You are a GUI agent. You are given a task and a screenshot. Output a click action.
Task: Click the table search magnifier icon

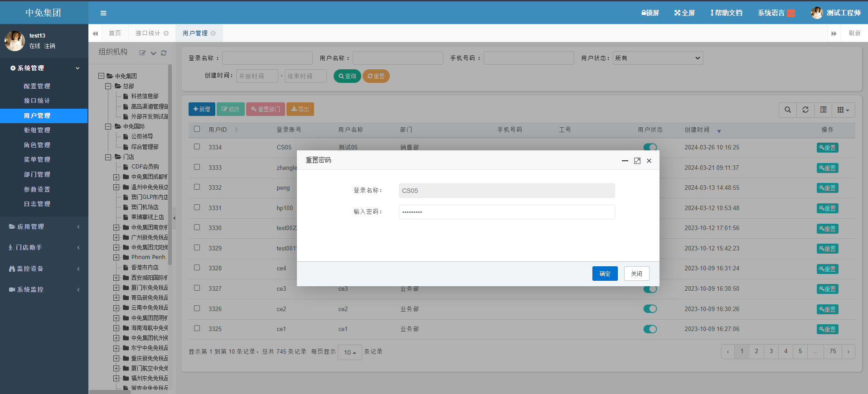(788, 110)
